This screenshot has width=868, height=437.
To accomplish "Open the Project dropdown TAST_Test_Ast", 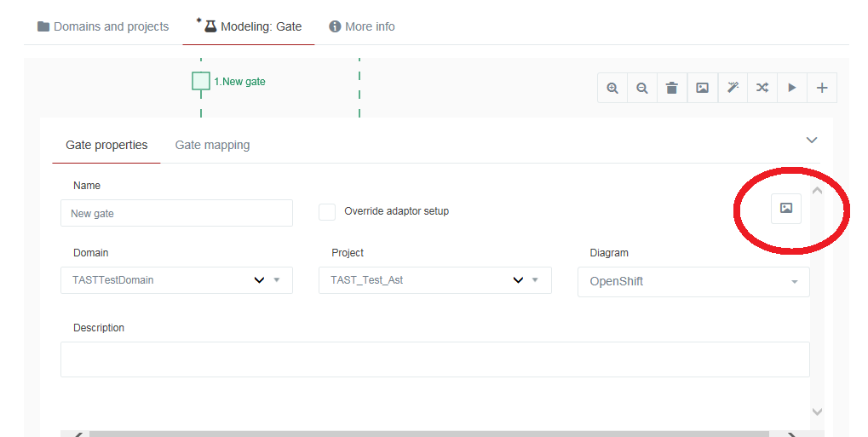I will (435, 280).
